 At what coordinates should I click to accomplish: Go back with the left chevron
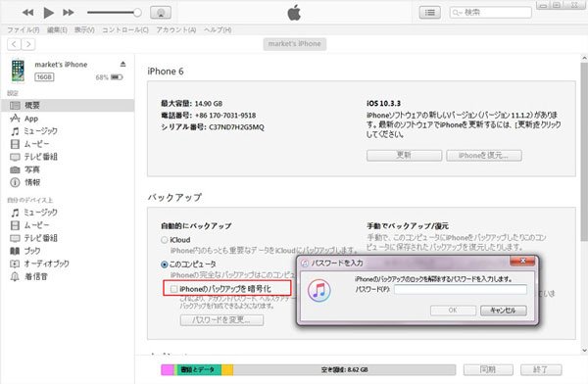click(x=15, y=44)
